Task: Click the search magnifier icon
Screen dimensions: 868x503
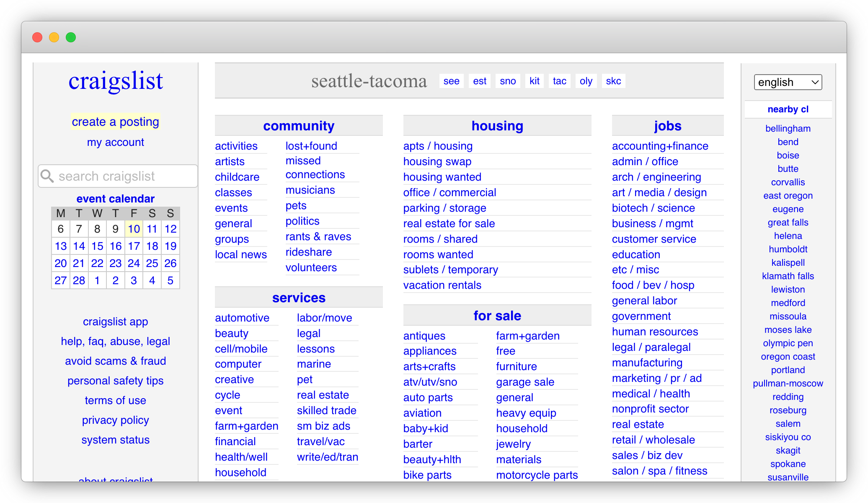Action: tap(47, 176)
